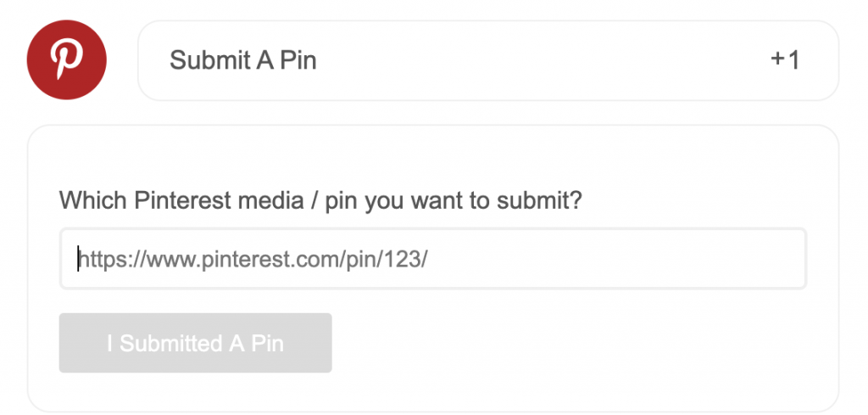Screen dimensions: 868x415
Task: Click the word "Pin" in the header title
Action: pos(298,60)
